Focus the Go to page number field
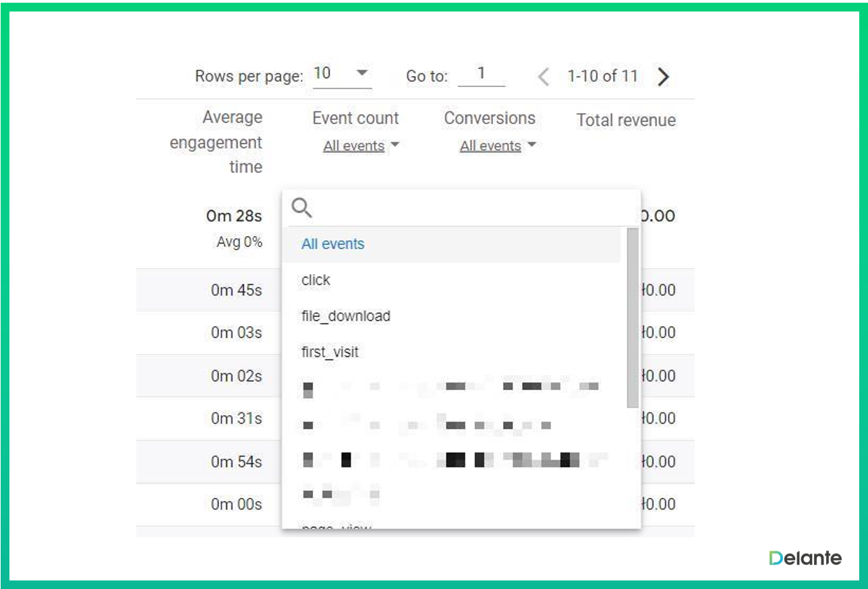 point(481,74)
